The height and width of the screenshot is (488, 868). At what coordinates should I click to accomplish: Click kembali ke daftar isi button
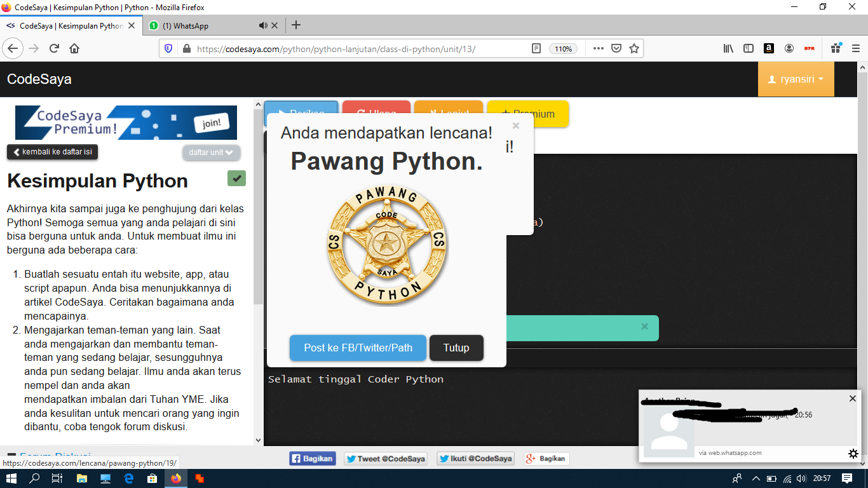53,152
